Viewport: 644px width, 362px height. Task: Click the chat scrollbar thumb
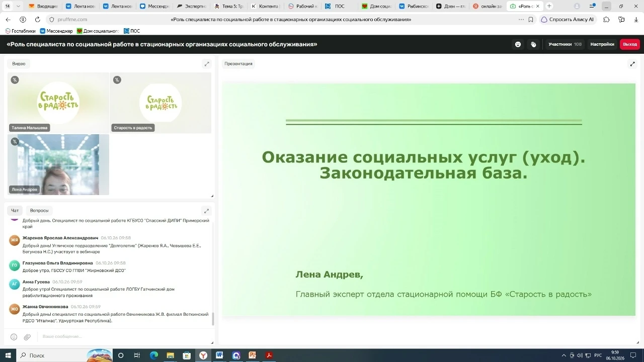[212, 319]
